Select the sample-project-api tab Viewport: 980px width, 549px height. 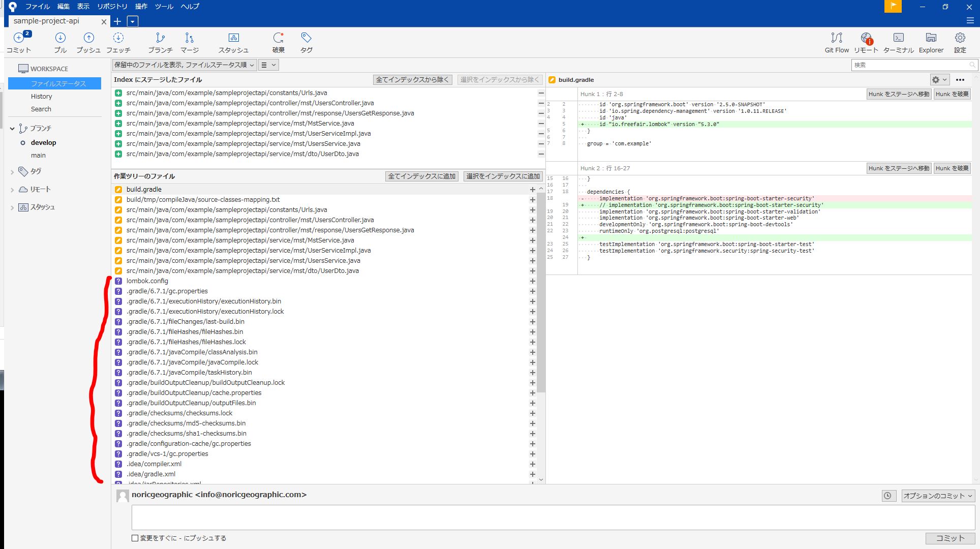47,21
